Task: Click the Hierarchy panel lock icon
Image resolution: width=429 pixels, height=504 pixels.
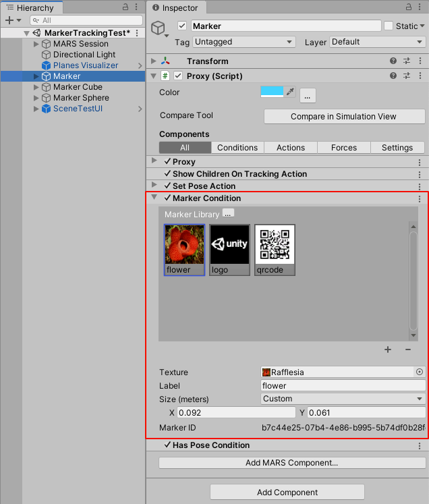Action: tap(125, 7)
